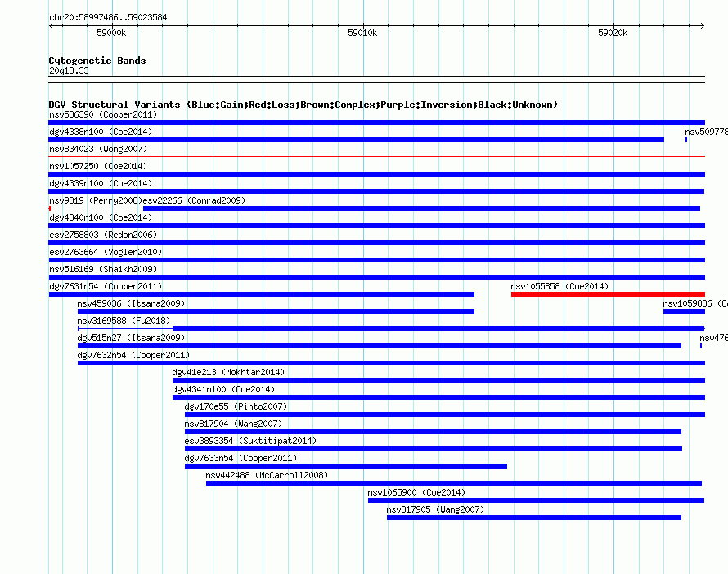Click the dgv4341n100 (Coe2014) label
This screenshot has width=728, height=574.
tap(223, 389)
